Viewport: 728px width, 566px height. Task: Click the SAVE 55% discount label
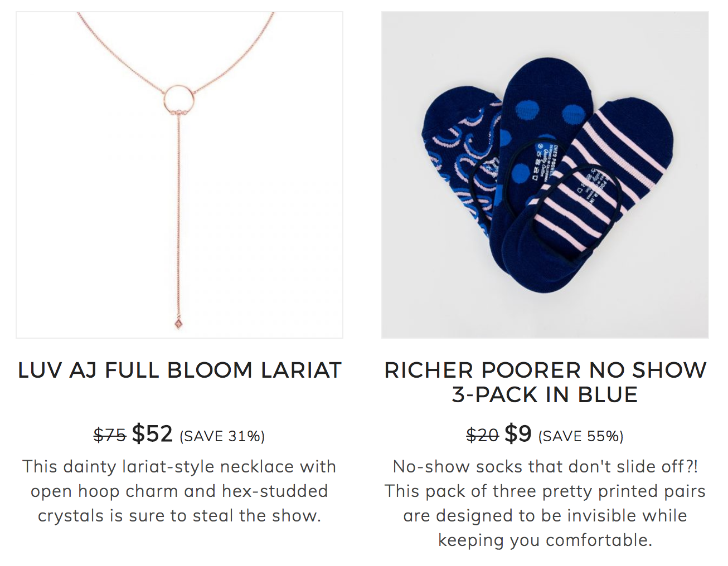click(x=581, y=436)
